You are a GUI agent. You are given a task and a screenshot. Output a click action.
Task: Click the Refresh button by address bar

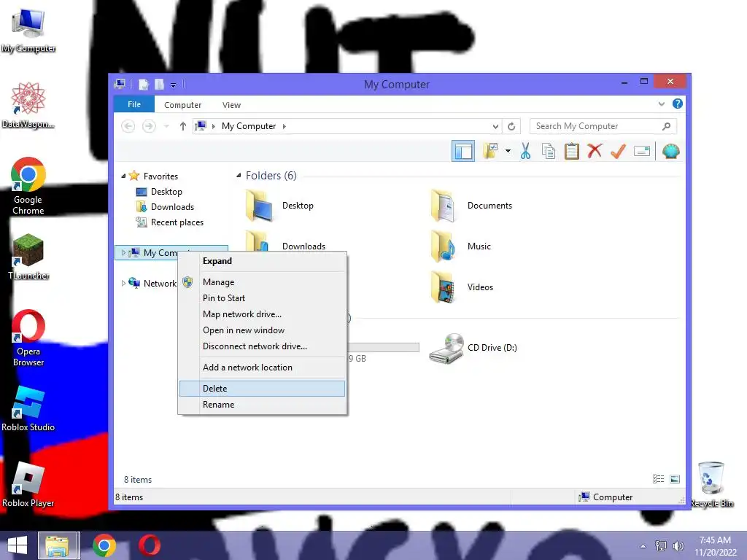511,126
